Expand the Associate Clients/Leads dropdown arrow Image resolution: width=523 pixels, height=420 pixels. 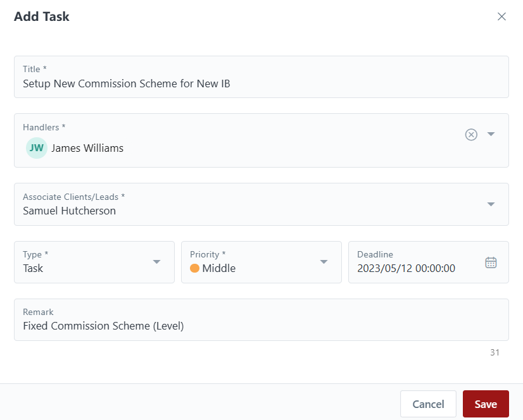pyautogui.click(x=491, y=204)
